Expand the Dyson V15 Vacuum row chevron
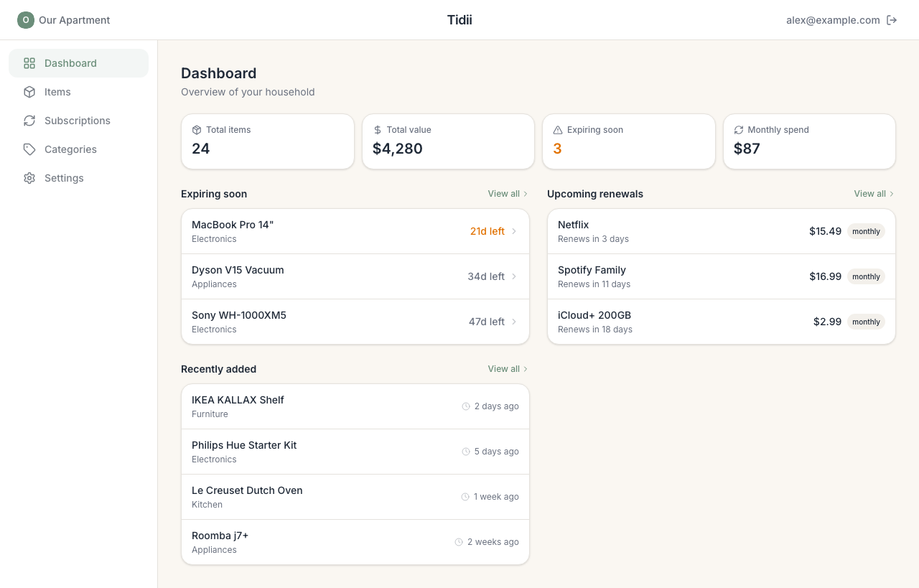Image resolution: width=919 pixels, height=588 pixels. 516,276
